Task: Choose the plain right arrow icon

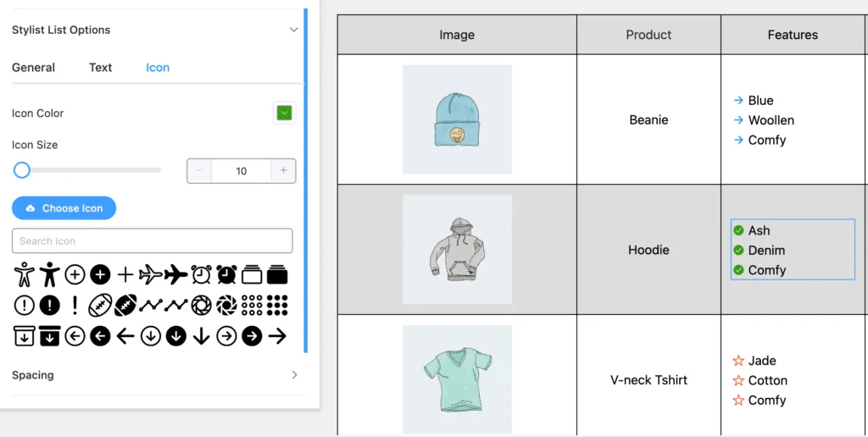Action: click(277, 336)
